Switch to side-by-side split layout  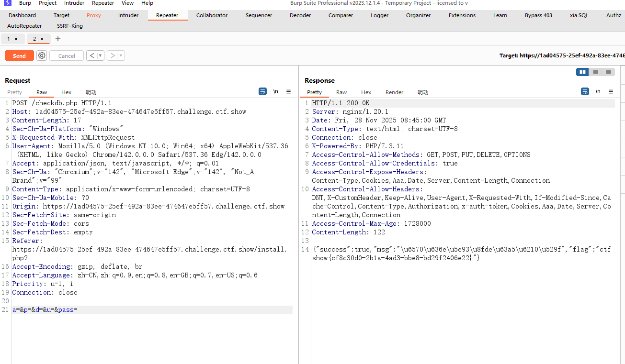click(x=582, y=72)
